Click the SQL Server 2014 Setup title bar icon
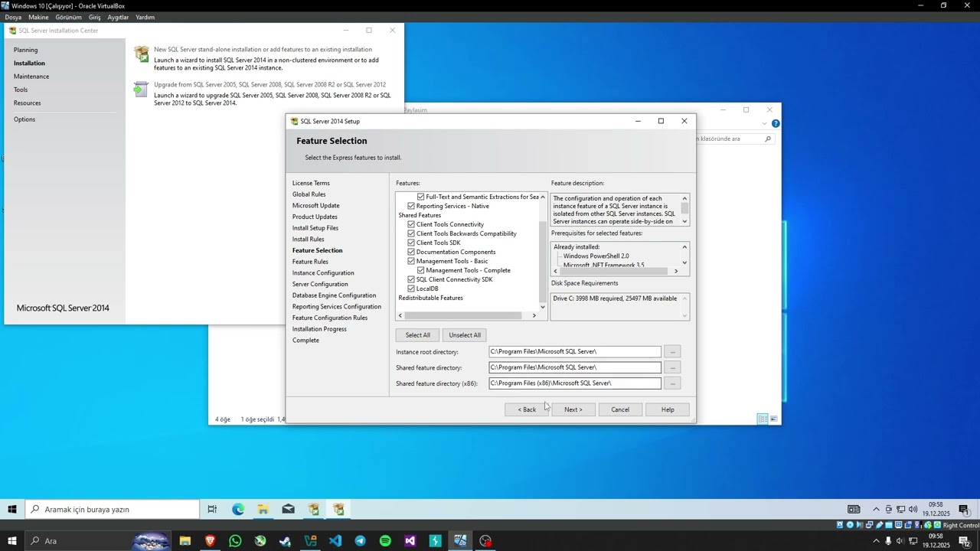Viewport: 980px width, 551px height. [x=295, y=121]
